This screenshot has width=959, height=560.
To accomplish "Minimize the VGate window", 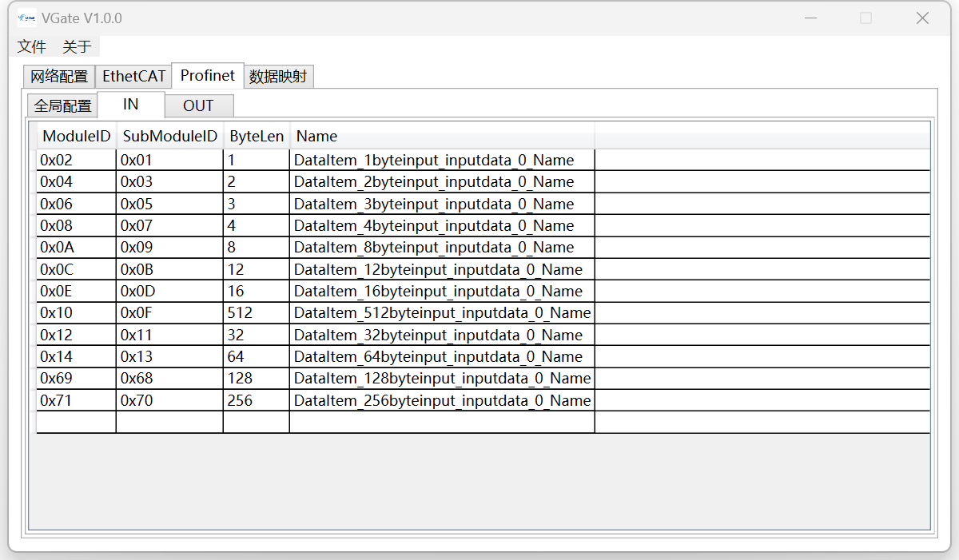I will point(810,18).
